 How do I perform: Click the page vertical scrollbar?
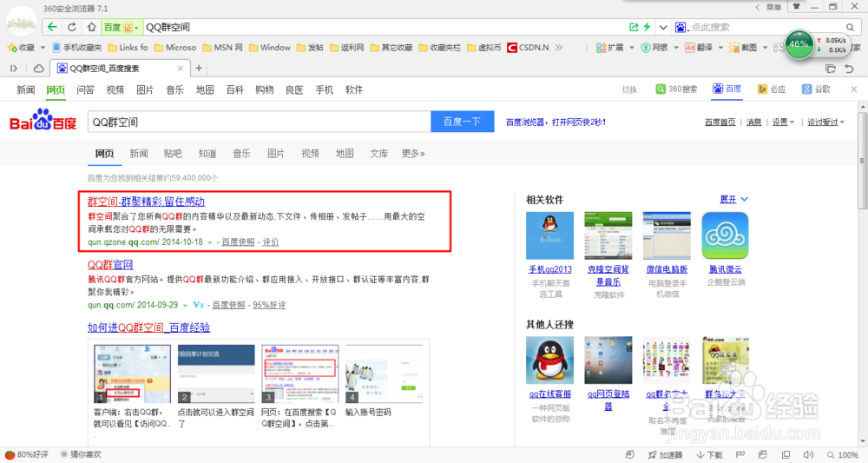tap(863, 161)
